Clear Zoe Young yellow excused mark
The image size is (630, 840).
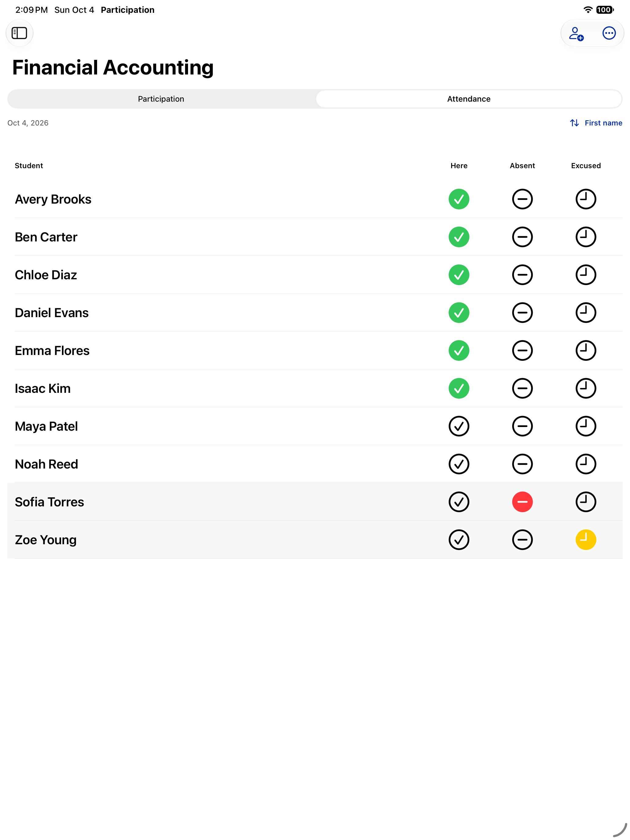click(585, 539)
